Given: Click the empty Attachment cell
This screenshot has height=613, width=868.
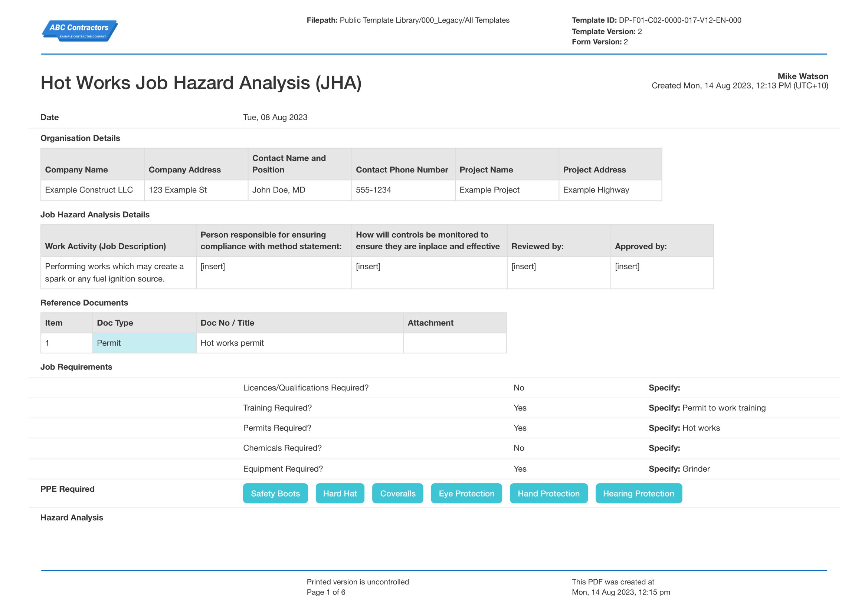Looking at the screenshot, I should tap(455, 343).
